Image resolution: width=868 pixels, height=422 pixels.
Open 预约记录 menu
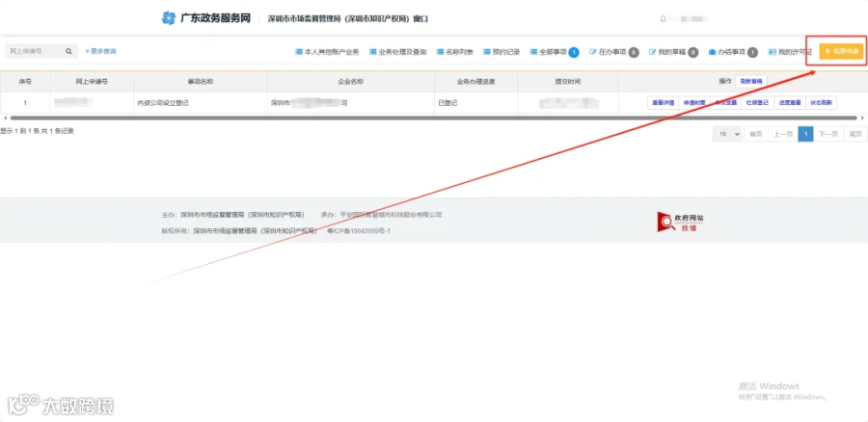click(x=502, y=52)
